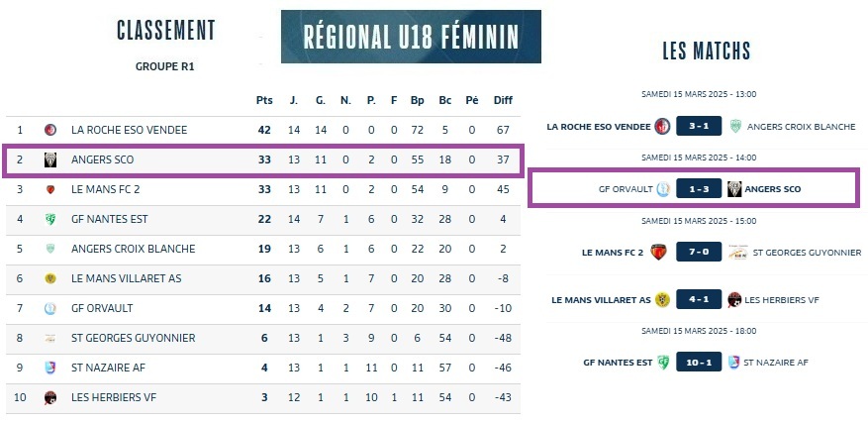Click St Nazaire AF crest in standings row
Screen dimensions: 868x422
click(50, 368)
